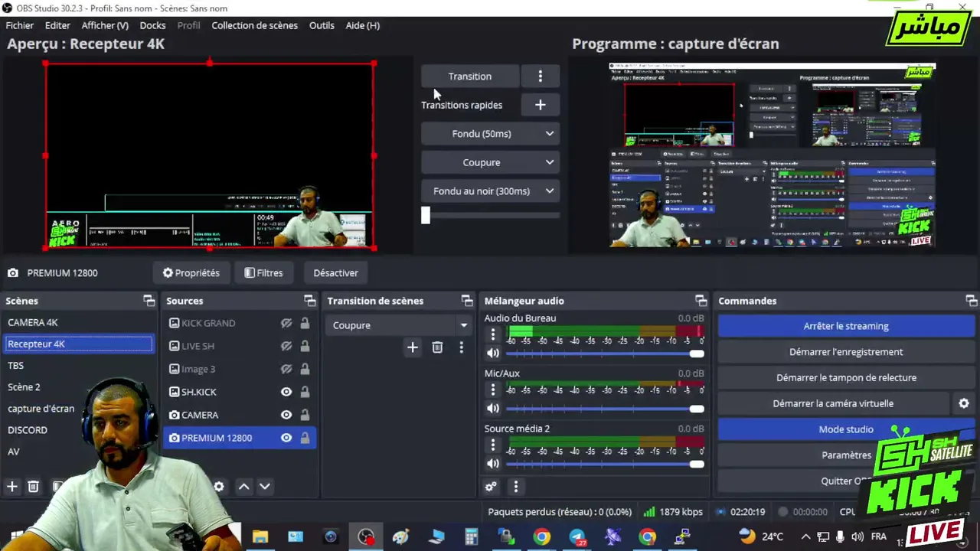Adjust the Audio du Bureau volume slider
This screenshot has height=551, width=980.
(605, 354)
